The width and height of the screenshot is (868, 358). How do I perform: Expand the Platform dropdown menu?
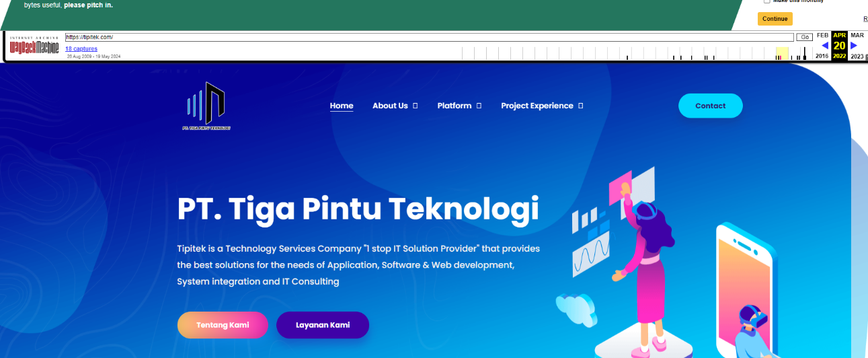click(459, 106)
